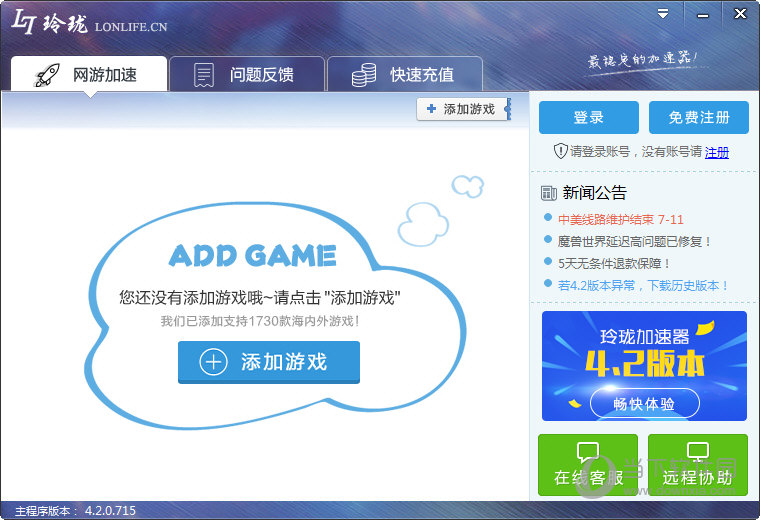This screenshot has height=520, width=760.
Task: Click the text 我们已添加支持1730款海内外游戏
Action: click(x=260, y=321)
